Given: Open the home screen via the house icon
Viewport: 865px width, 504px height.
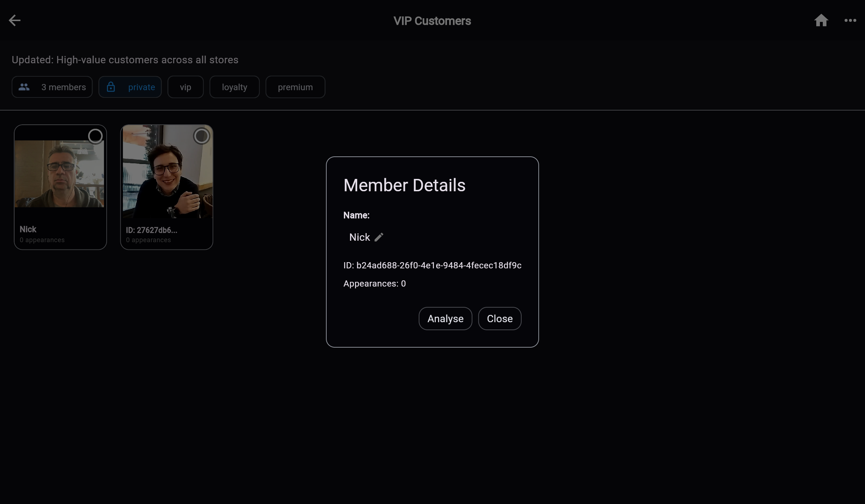Looking at the screenshot, I should coord(821,20).
